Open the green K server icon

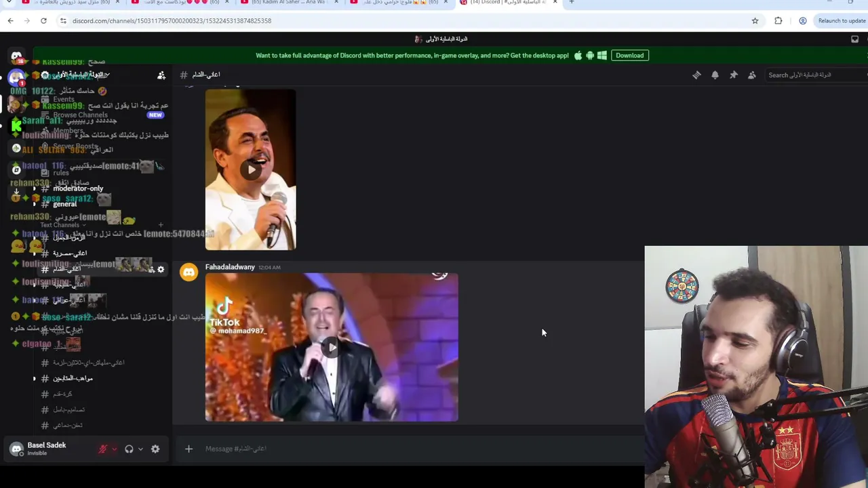point(16,125)
